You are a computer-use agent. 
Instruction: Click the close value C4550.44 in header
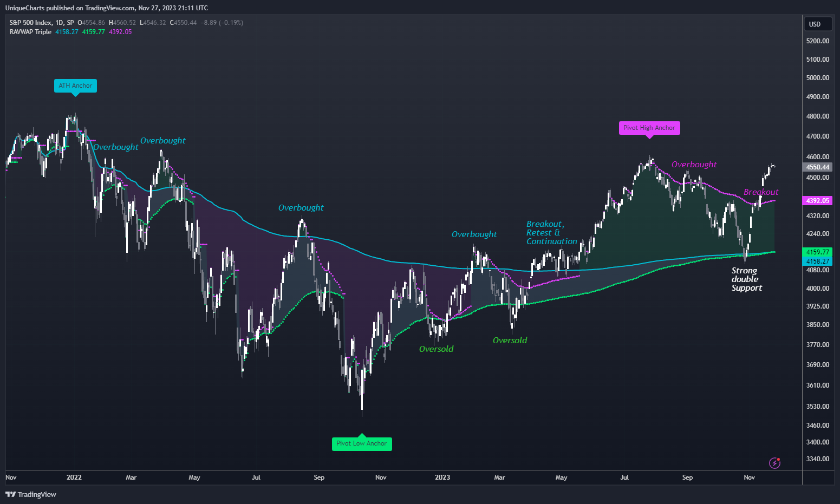[x=183, y=23]
